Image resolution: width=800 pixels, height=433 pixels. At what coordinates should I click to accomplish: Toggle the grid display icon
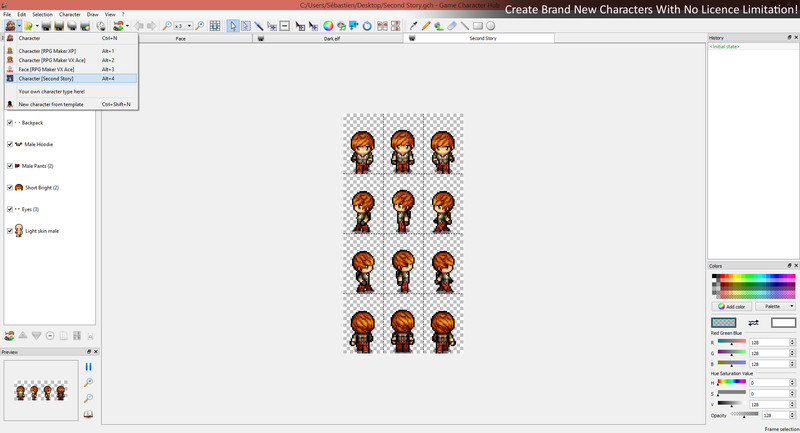pyautogui.click(x=215, y=26)
